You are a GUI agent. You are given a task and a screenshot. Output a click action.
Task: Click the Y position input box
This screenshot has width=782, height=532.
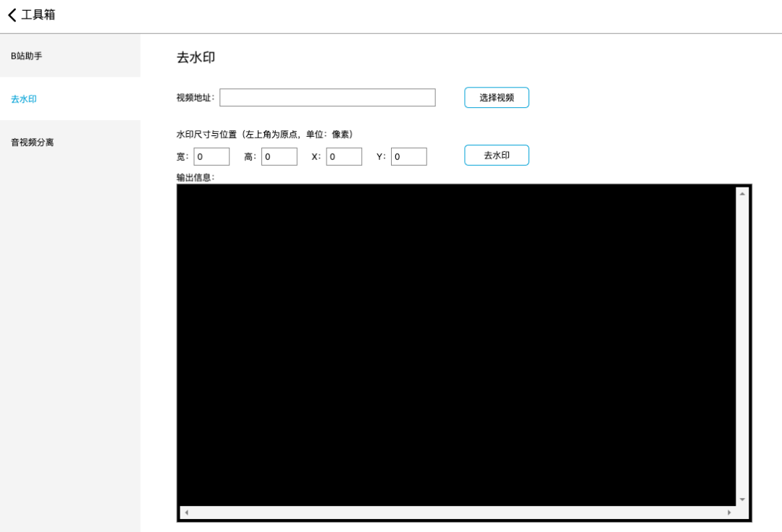coord(409,156)
